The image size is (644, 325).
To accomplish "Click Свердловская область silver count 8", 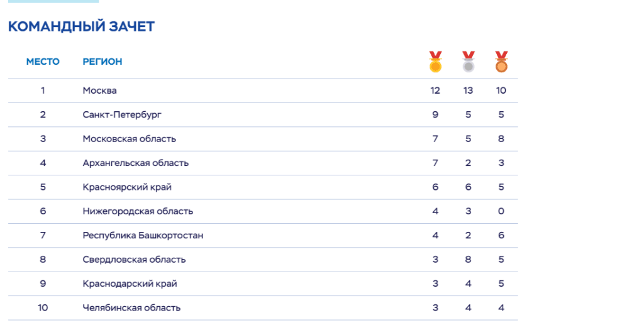I will [x=468, y=260].
